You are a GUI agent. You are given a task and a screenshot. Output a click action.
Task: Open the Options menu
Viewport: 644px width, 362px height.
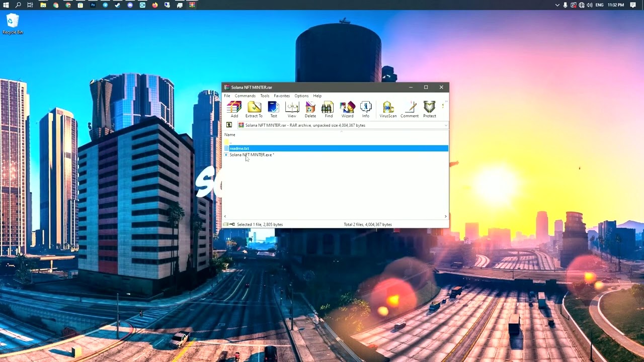click(x=301, y=96)
